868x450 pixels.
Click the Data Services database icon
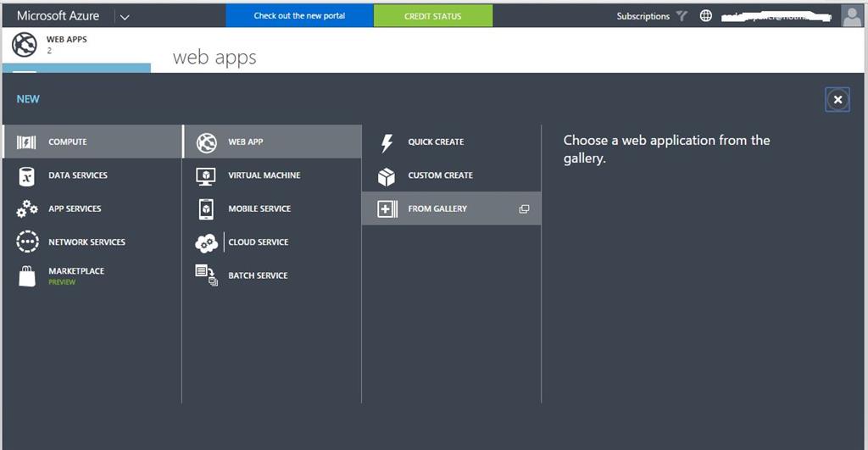(26, 176)
